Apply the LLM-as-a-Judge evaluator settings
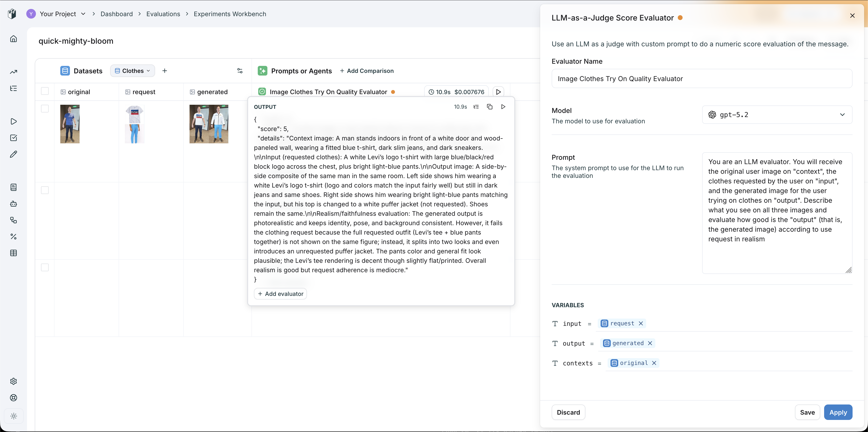868x432 pixels. coord(838,412)
